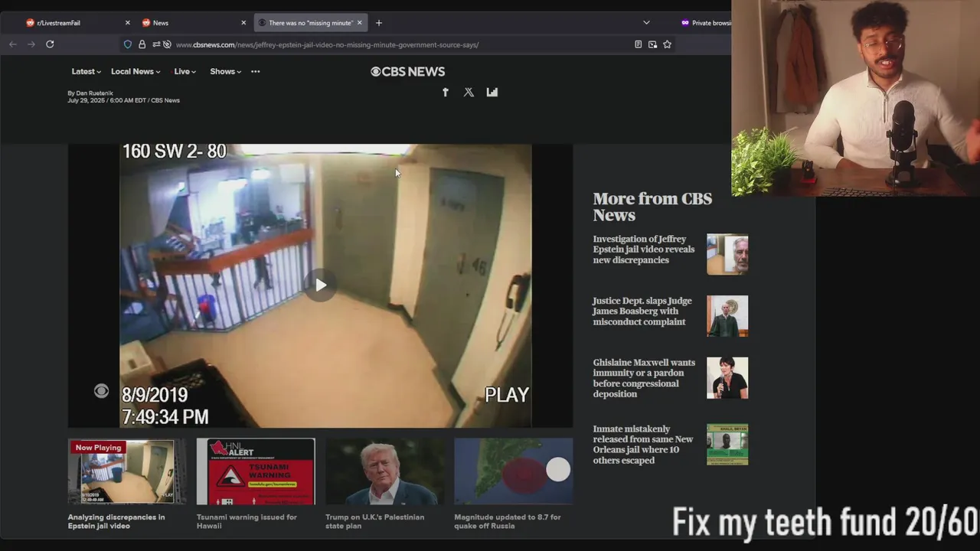Expand the Live menu
Image resolution: width=980 pixels, height=551 pixels.
(x=185, y=71)
